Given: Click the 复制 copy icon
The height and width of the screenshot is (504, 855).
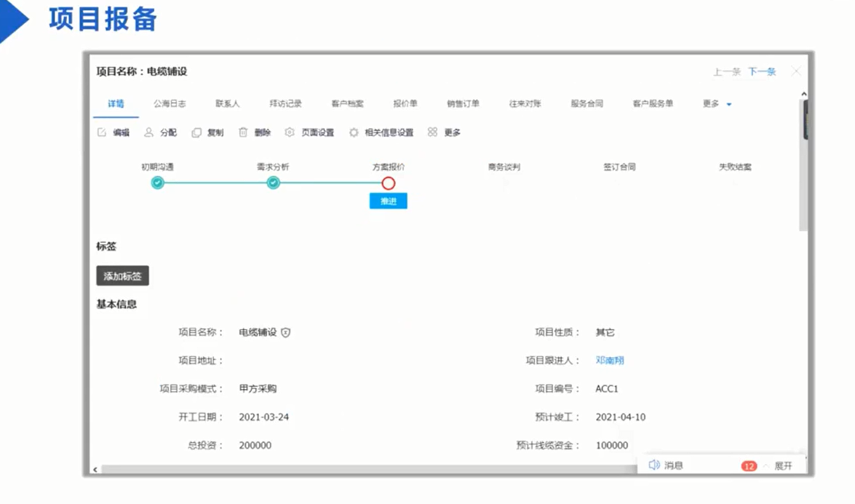Looking at the screenshot, I should point(196,132).
